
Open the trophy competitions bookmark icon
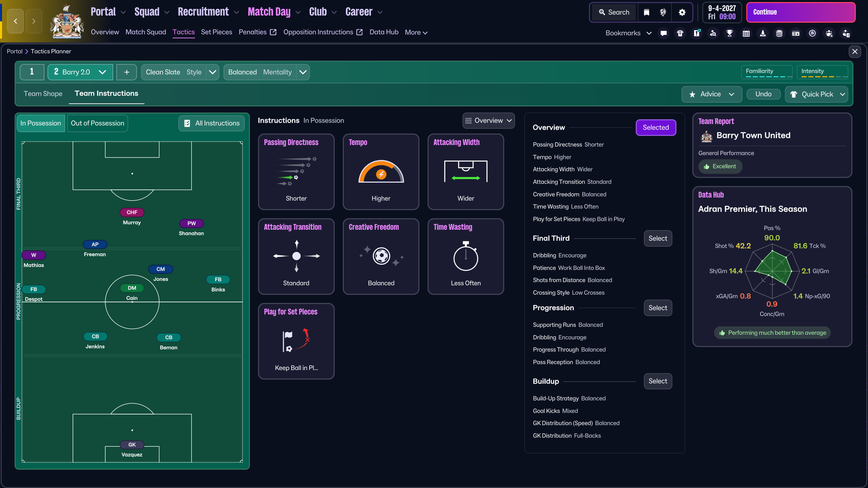coord(730,33)
